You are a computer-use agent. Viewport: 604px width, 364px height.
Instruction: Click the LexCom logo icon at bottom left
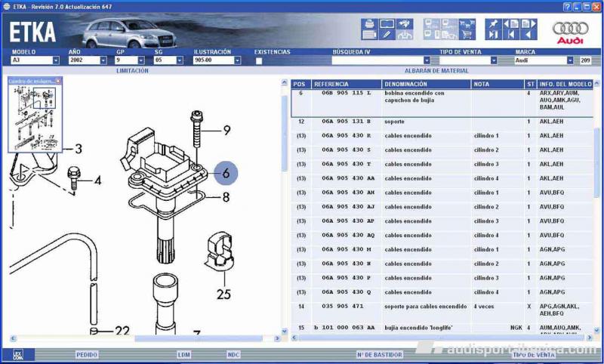coord(17,353)
